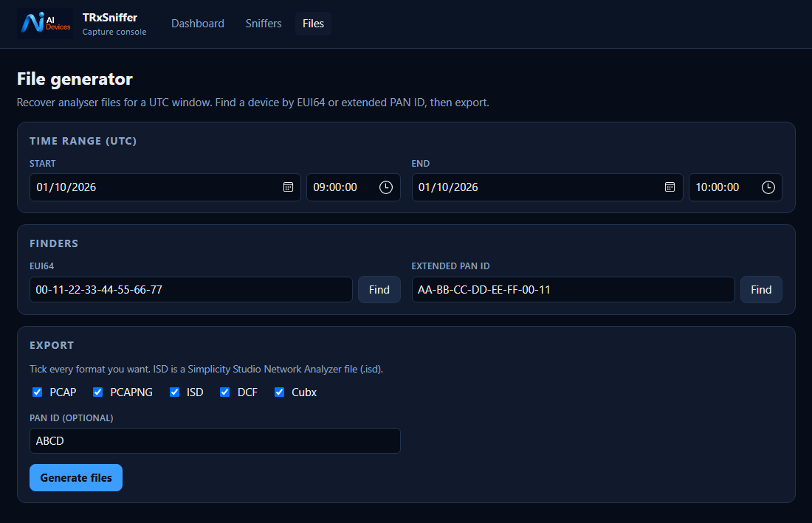Click into the Extended PAN ID field

coord(574,290)
